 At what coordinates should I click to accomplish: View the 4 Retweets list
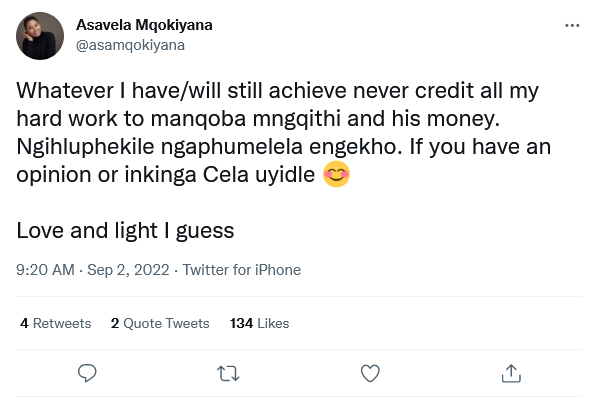56,323
